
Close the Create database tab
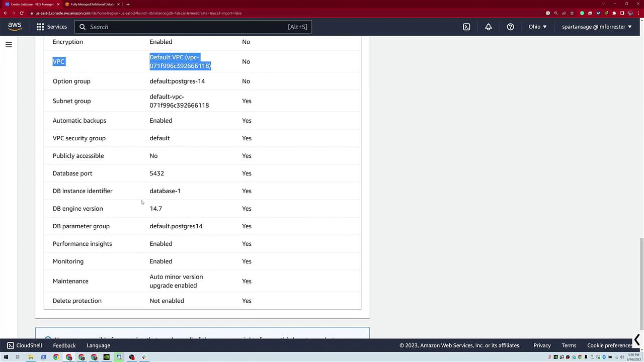[x=58, y=4]
